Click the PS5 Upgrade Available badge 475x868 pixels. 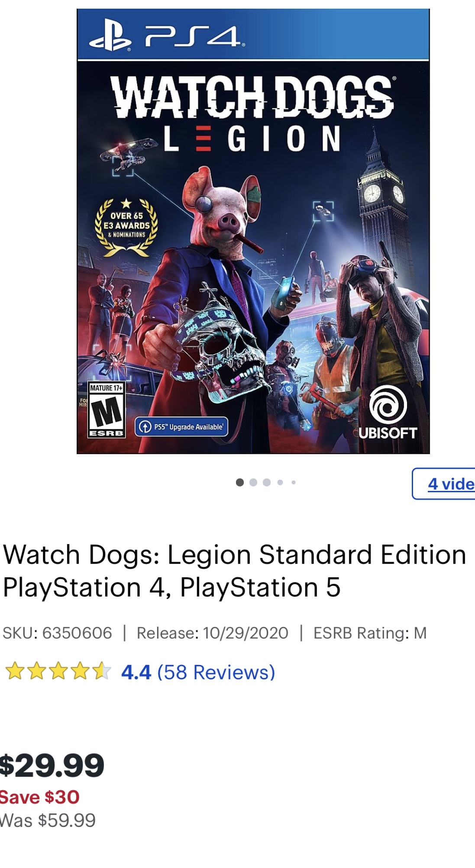(x=181, y=427)
